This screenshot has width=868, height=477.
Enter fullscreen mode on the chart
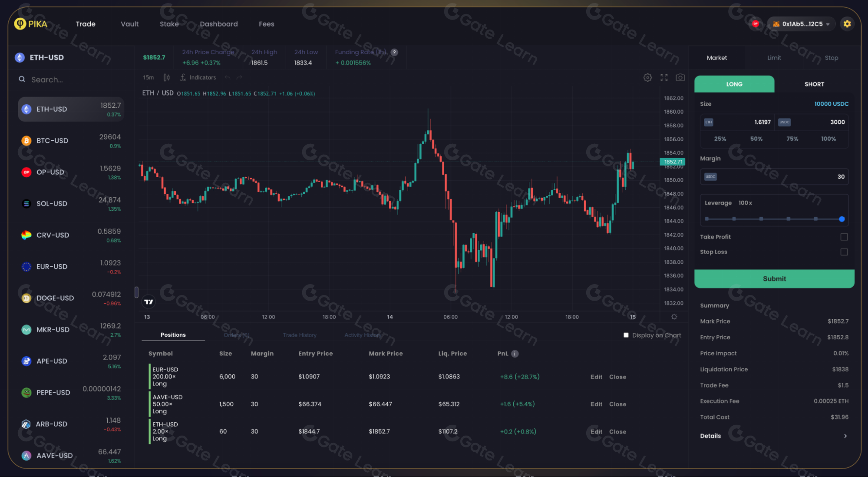click(663, 77)
